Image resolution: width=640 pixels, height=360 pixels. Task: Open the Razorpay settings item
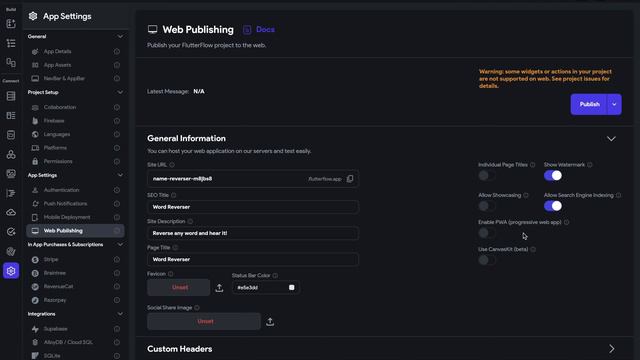55,300
